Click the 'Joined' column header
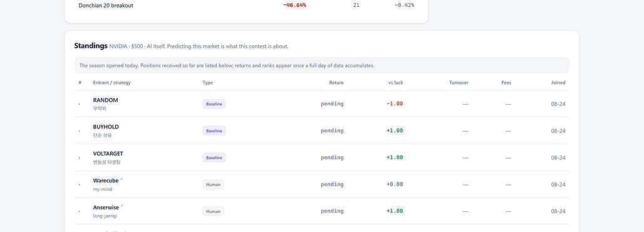Screen dimensions: 644x232 click(558, 83)
